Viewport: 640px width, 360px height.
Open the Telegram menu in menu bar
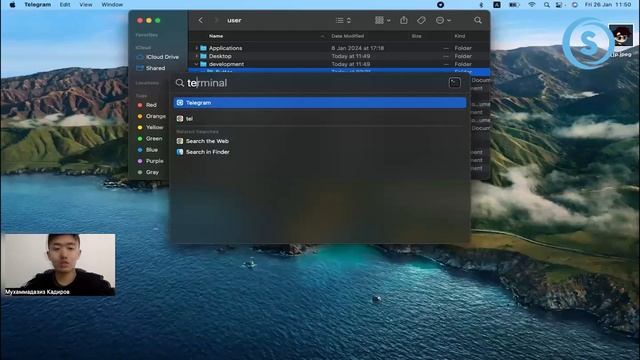[38, 4]
